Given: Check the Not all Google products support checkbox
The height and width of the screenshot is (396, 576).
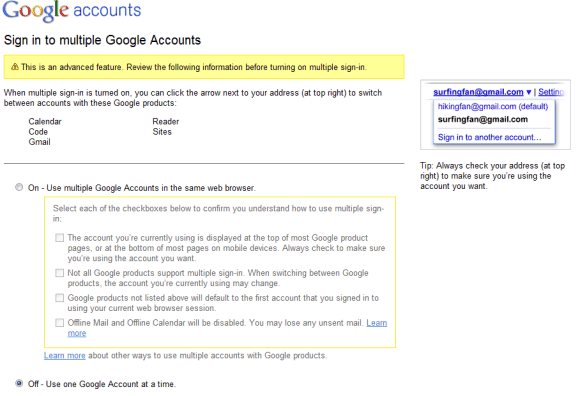Looking at the screenshot, I should tap(60, 273).
